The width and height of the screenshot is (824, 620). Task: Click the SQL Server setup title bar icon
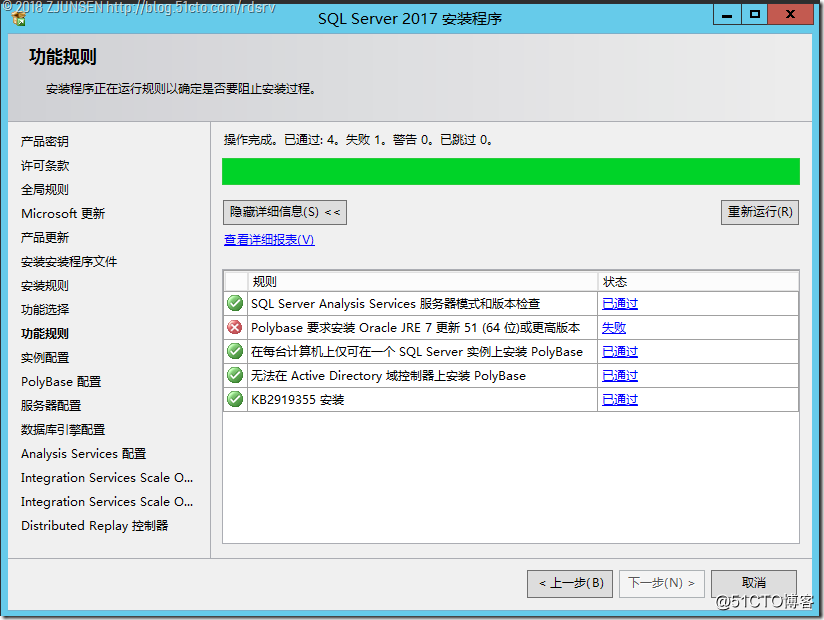[x=18, y=18]
